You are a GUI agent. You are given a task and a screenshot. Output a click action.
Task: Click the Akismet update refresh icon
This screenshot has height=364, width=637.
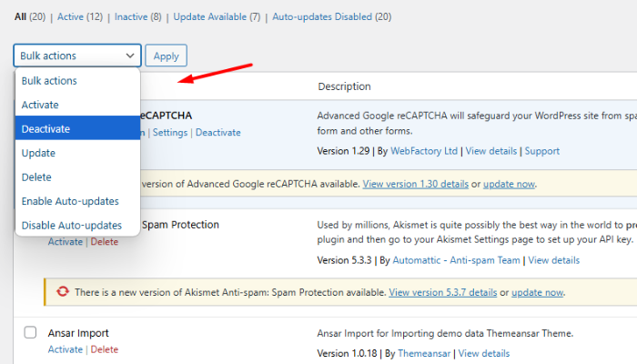(x=63, y=292)
